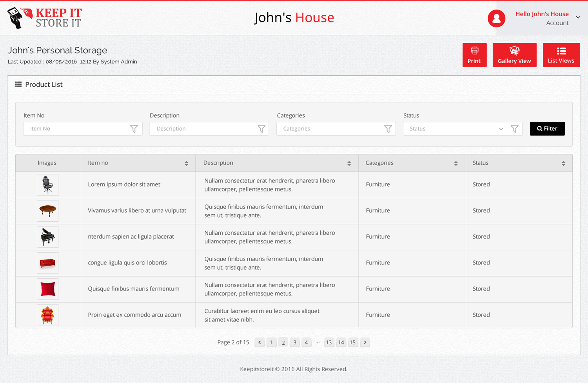Sort table by Item no column
Screen dimensions: 588x383
click(186, 163)
